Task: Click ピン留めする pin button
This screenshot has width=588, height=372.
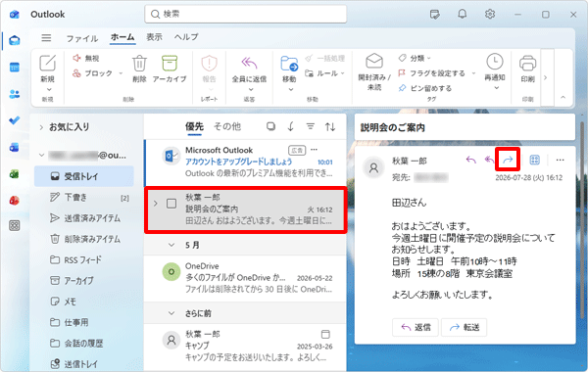Action: coord(425,88)
